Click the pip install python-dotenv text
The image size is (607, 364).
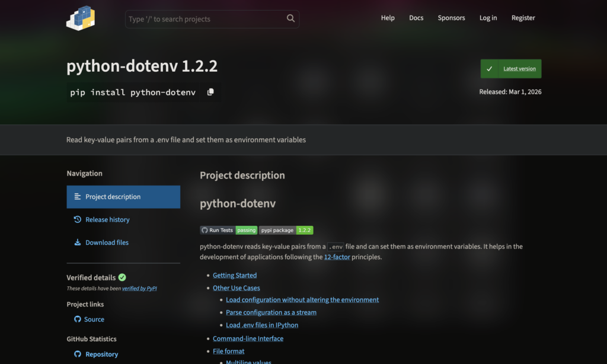pyautogui.click(x=133, y=92)
